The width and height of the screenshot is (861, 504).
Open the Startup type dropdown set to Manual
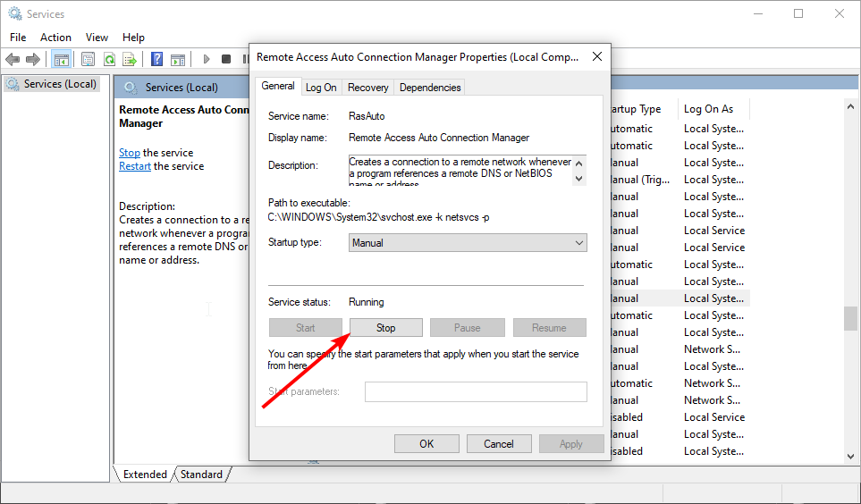[468, 243]
